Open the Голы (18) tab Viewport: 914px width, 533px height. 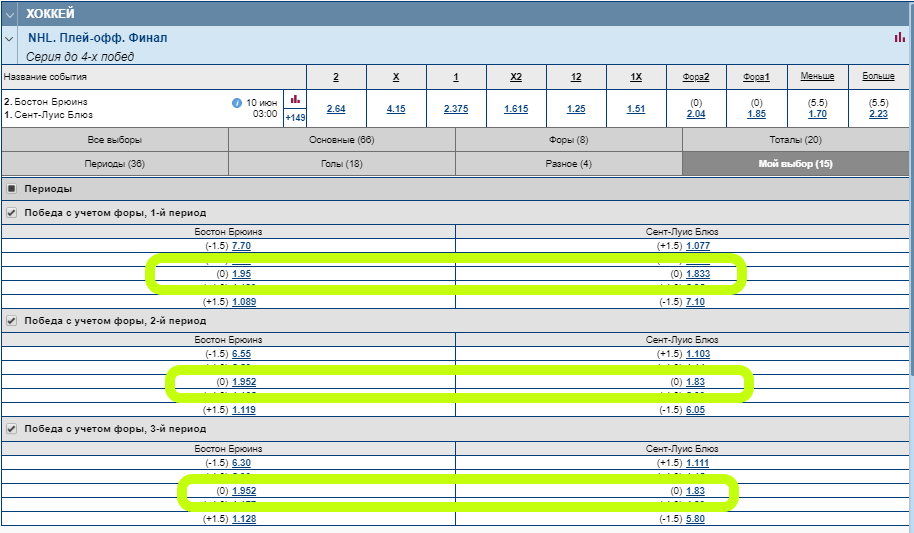coord(341,163)
